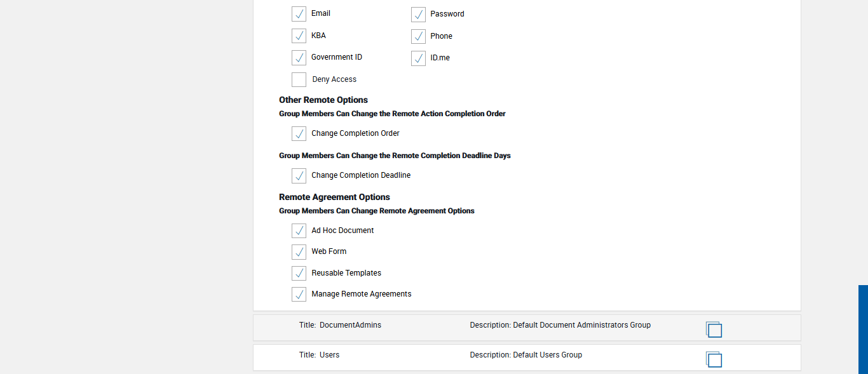Click the blue vertical scrollbar thumb
Viewport: 868px width, 374px height.
coord(863,329)
